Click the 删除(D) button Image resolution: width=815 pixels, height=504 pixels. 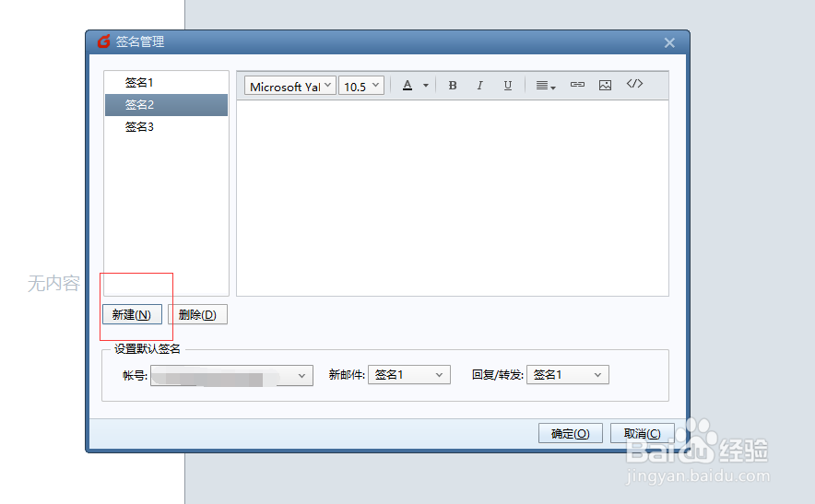pos(197,314)
